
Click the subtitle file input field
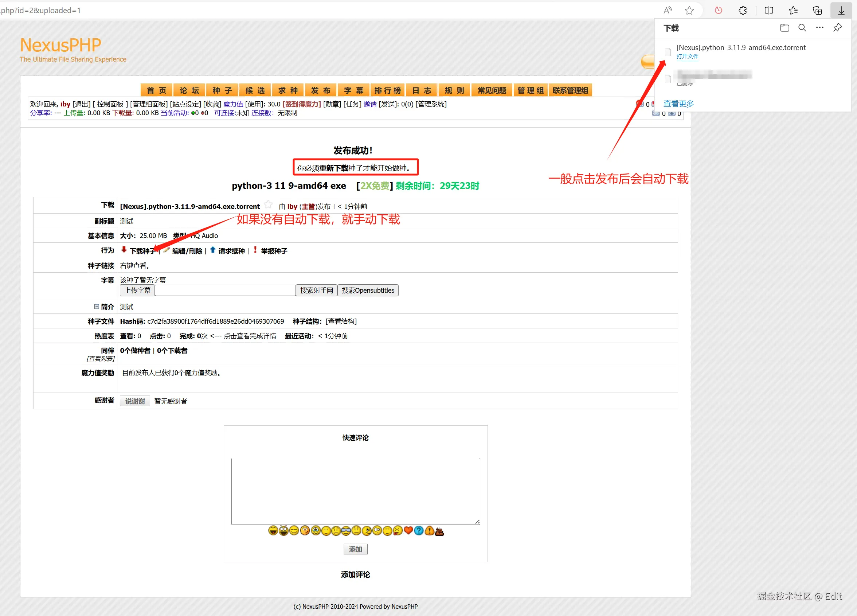click(225, 290)
